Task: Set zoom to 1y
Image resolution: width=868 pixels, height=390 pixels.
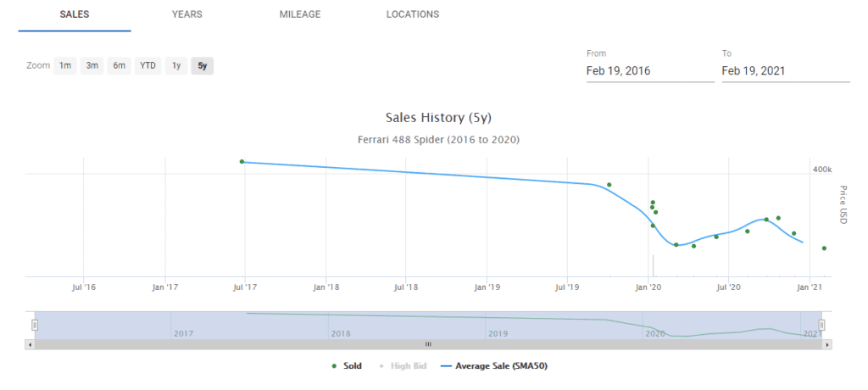Action: (176, 66)
